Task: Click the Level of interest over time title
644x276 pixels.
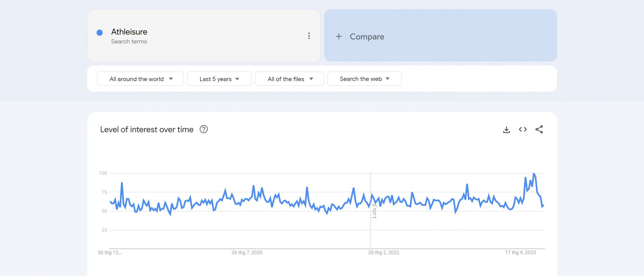Action: point(147,129)
